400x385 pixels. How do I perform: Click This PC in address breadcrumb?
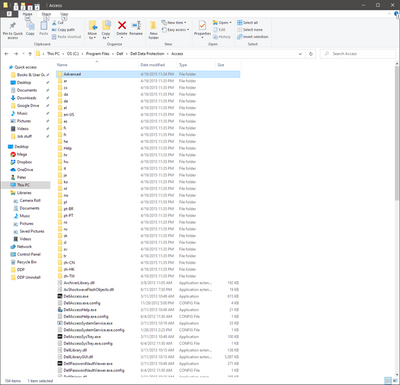click(x=53, y=54)
